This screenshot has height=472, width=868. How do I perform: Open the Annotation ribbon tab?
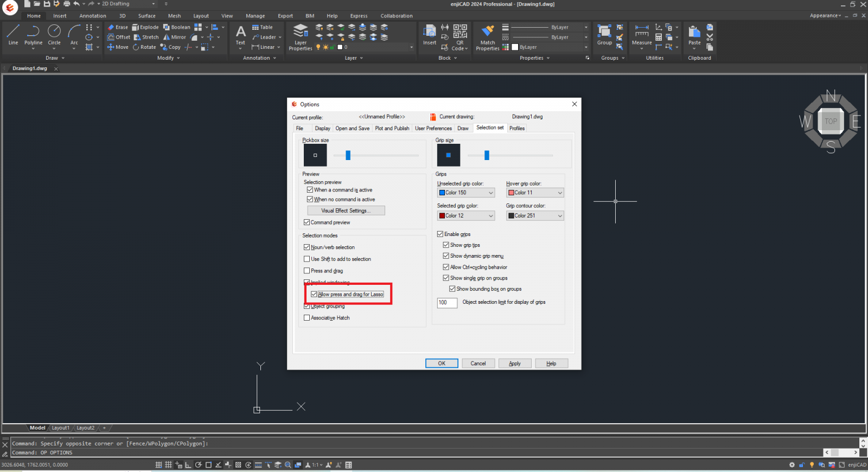[x=93, y=16]
